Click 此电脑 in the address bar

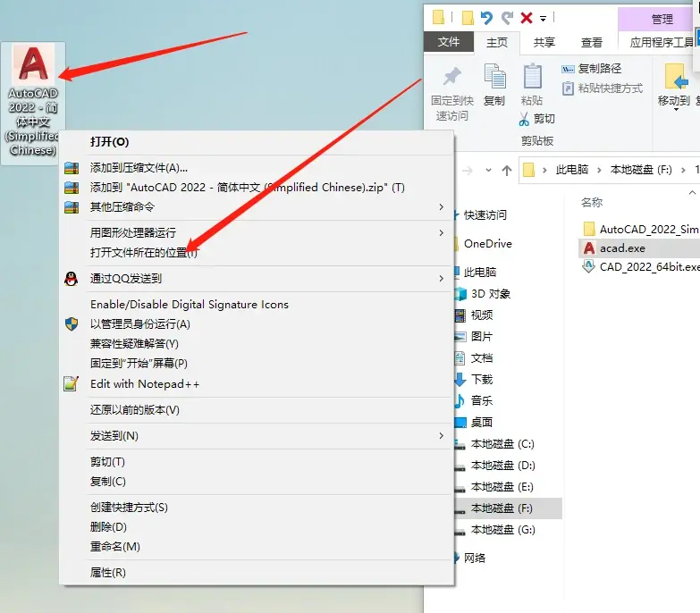coord(572,170)
